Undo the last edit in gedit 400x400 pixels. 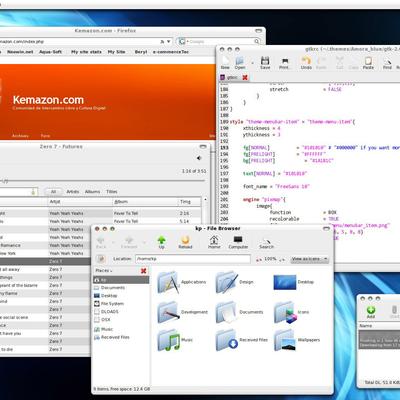click(x=306, y=62)
